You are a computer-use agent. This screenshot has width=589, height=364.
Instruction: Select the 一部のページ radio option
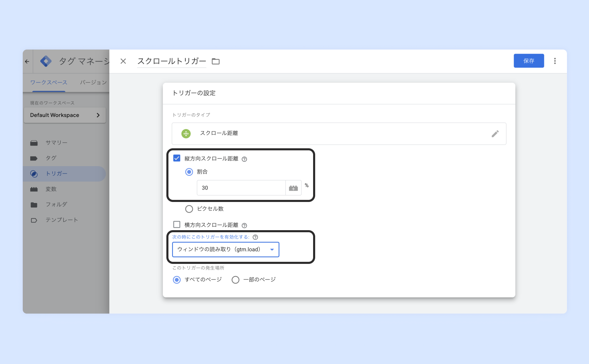[x=236, y=280]
